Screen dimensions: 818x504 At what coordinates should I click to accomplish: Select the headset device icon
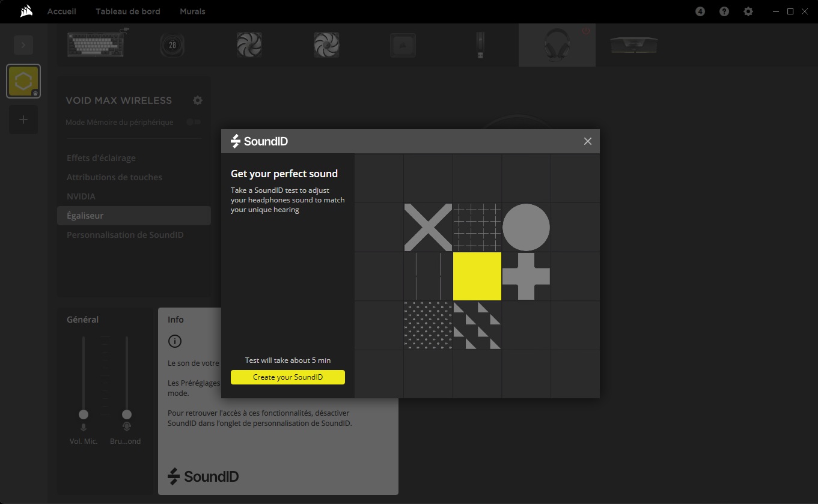[x=557, y=45]
